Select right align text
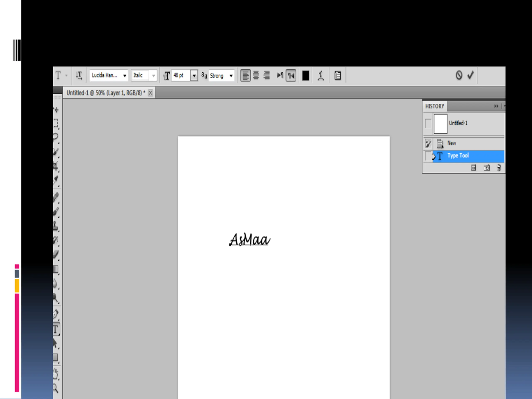Screen dimensions: 532x399 (266, 75)
